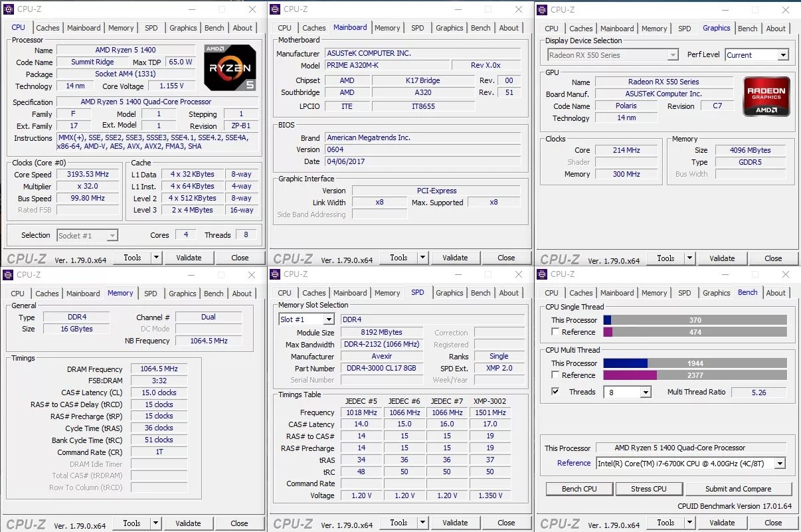Open Tools dropdown arrow in Mainboard window

tap(423, 258)
